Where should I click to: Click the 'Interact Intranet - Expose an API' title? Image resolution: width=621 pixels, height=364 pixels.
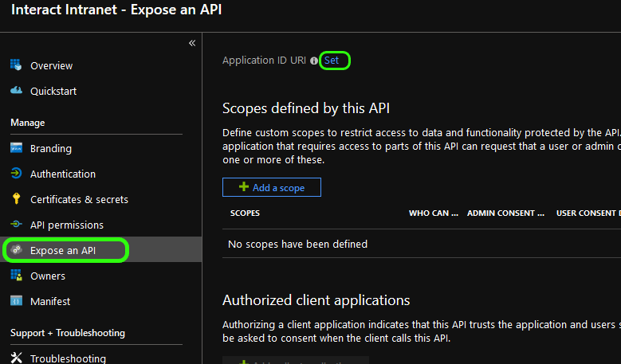click(x=116, y=10)
